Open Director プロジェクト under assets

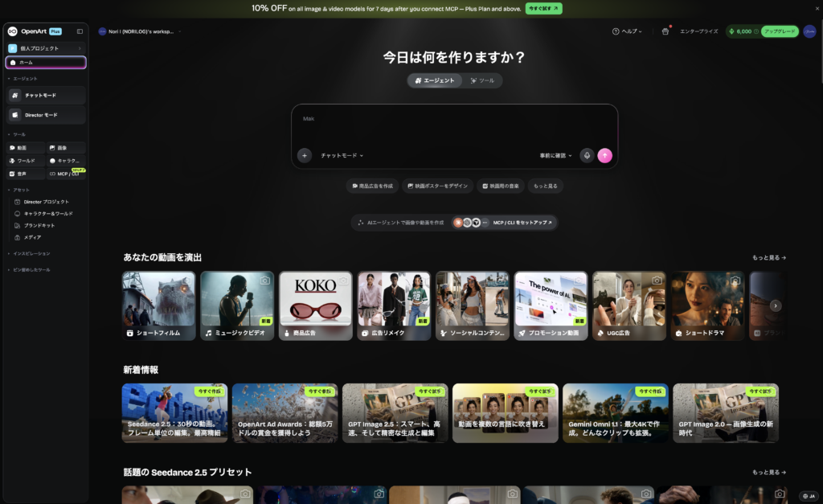(x=46, y=202)
